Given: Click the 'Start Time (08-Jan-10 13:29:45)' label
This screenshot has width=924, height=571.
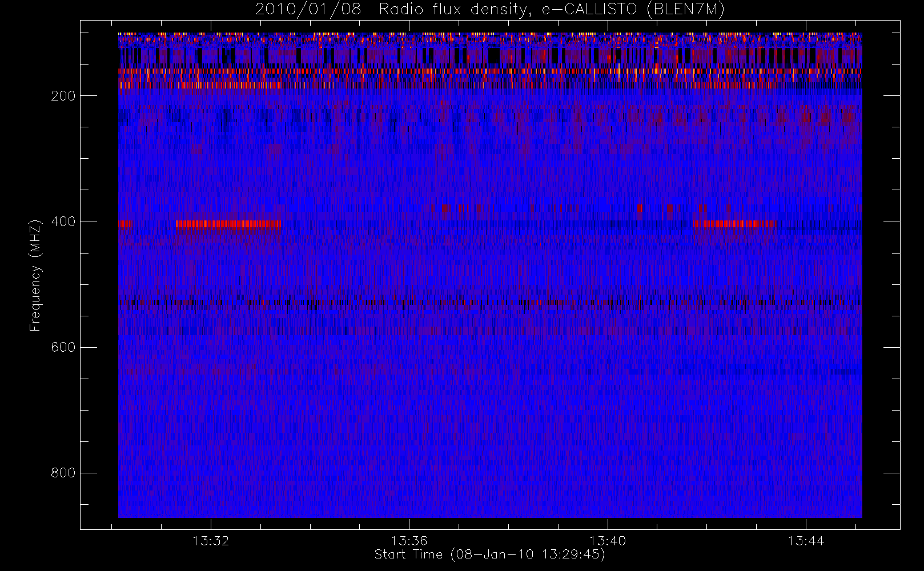Looking at the screenshot, I should click(x=489, y=554).
